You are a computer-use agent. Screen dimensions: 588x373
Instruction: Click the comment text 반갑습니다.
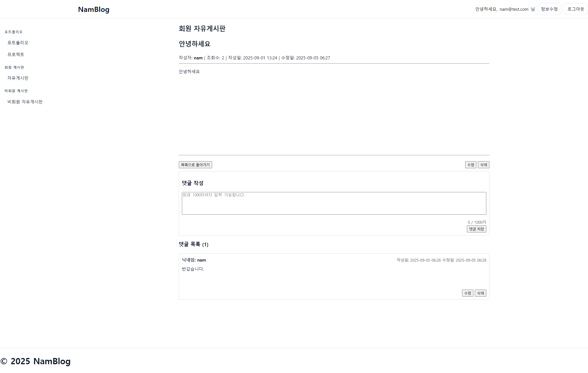click(x=193, y=269)
